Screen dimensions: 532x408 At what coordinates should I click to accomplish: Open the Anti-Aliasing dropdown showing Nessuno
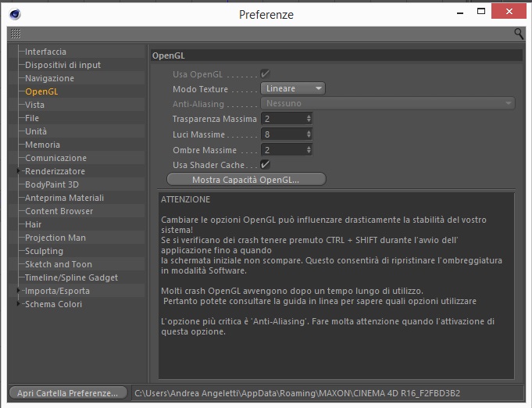coord(387,103)
